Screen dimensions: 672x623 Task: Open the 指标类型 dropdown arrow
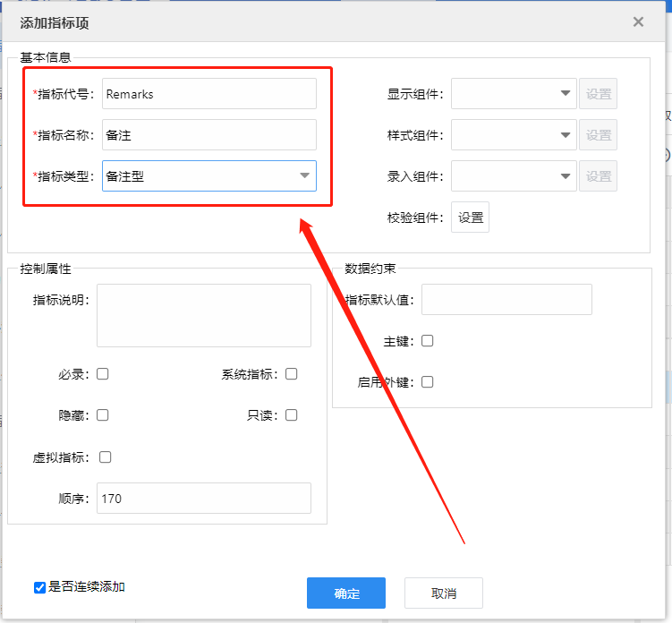click(304, 175)
